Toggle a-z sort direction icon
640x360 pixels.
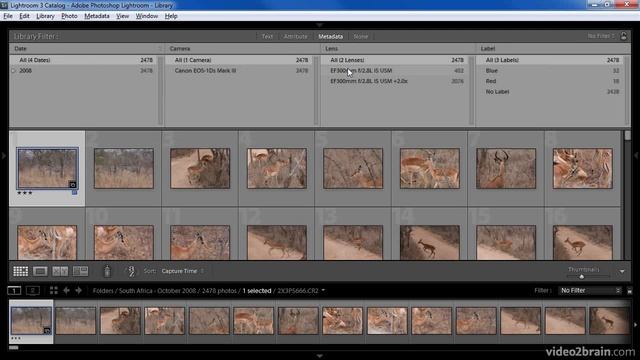pyautogui.click(x=131, y=271)
